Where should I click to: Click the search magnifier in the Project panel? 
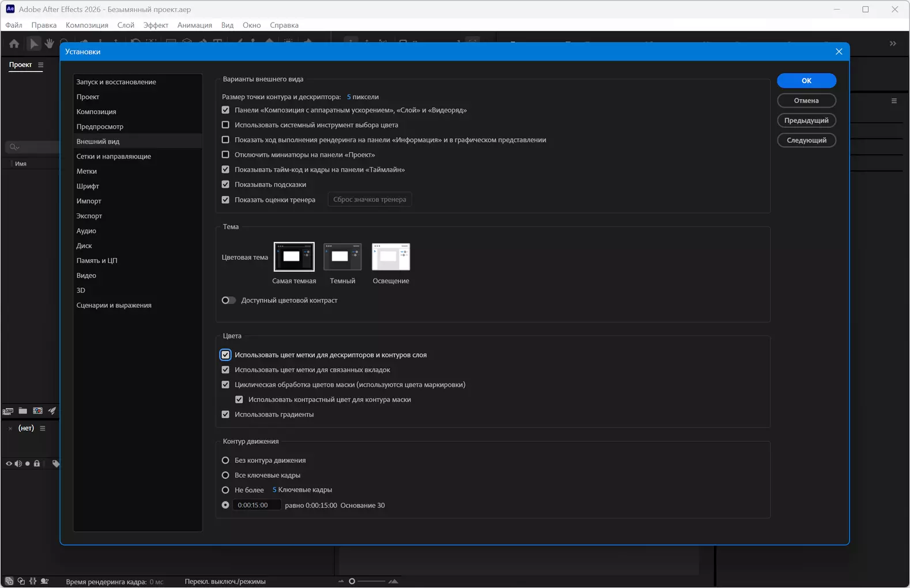(x=14, y=147)
